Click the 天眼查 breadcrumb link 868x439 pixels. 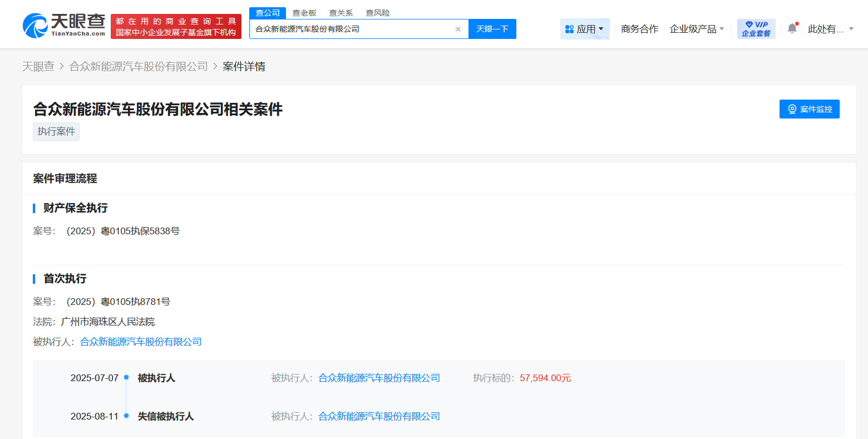click(38, 66)
